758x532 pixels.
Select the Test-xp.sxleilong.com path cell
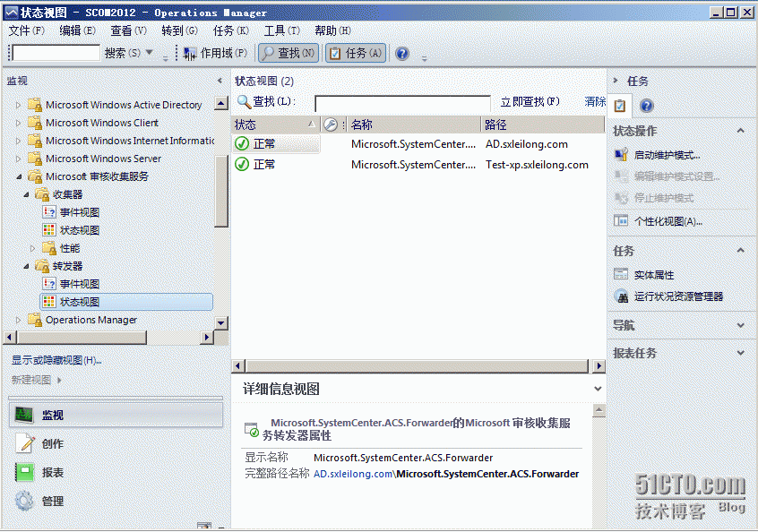(537, 165)
